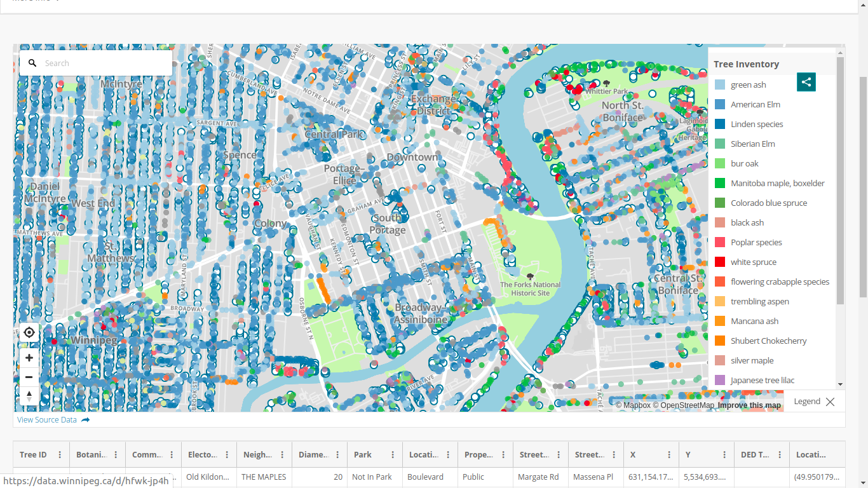Image resolution: width=868 pixels, height=488 pixels.
Task: Close the Legend panel with the X
Action: (830, 402)
